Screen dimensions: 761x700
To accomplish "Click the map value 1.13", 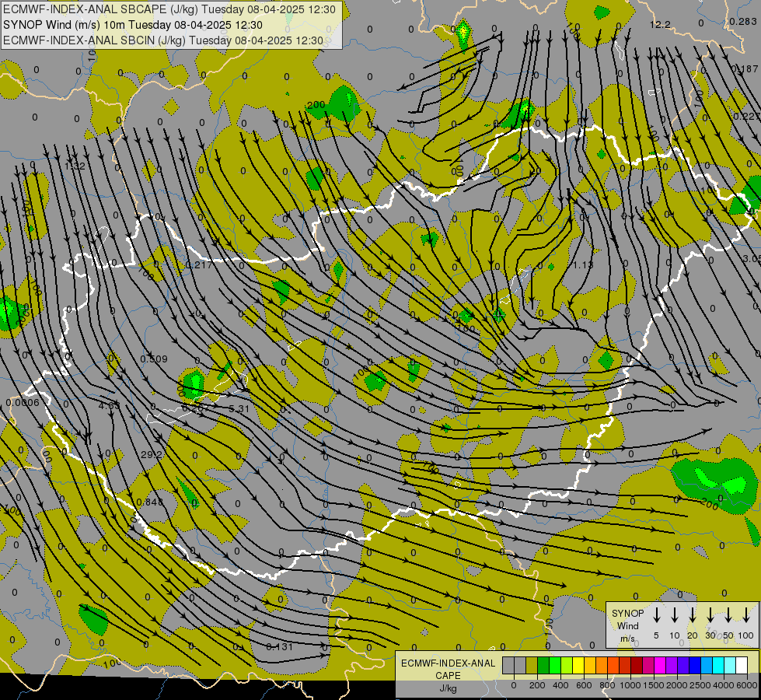I will coord(583,264).
